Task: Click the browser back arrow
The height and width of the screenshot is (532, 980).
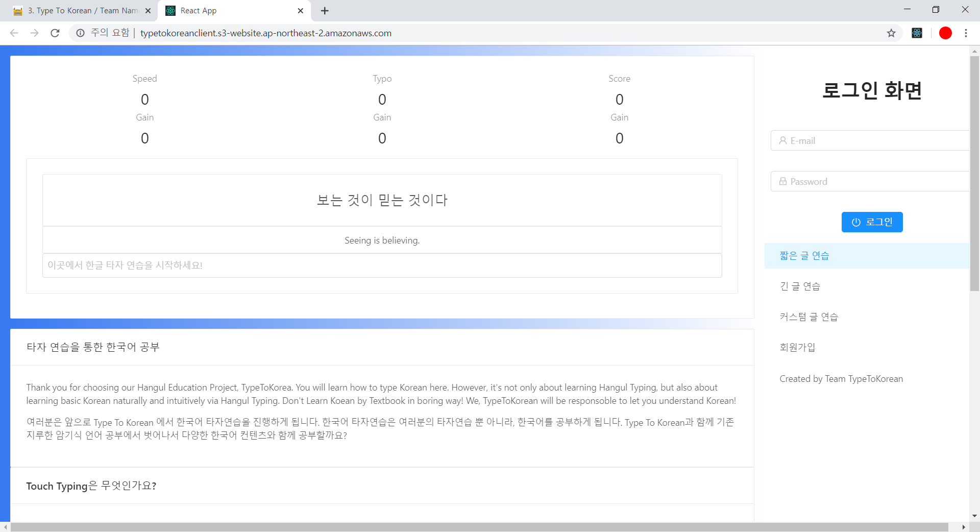Action: point(14,33)
